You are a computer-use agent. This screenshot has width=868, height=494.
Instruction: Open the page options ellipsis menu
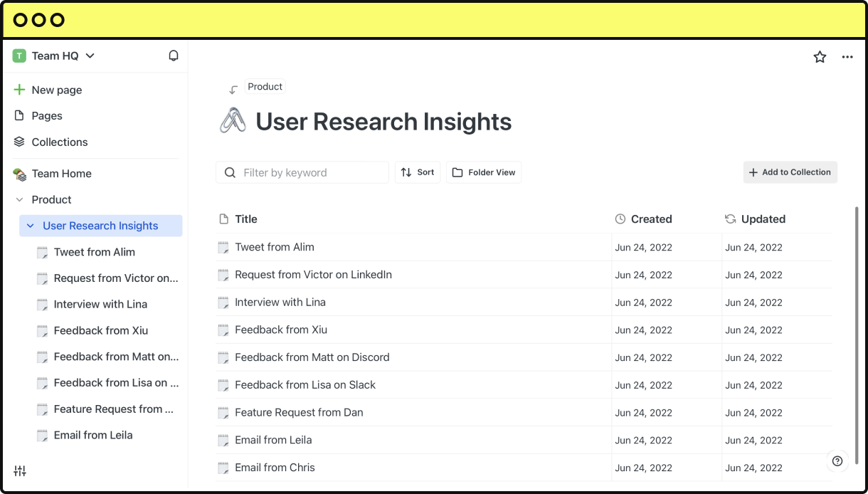847,56
